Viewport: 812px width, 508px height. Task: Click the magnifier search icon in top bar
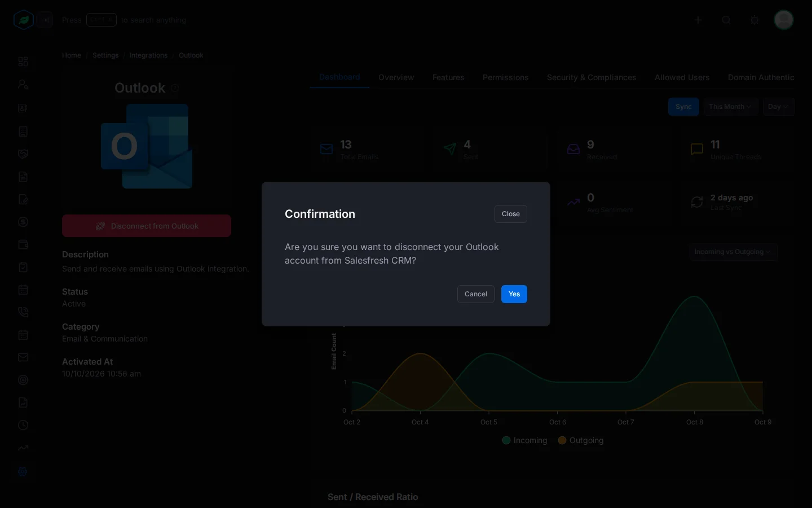[x=726, y=20]
